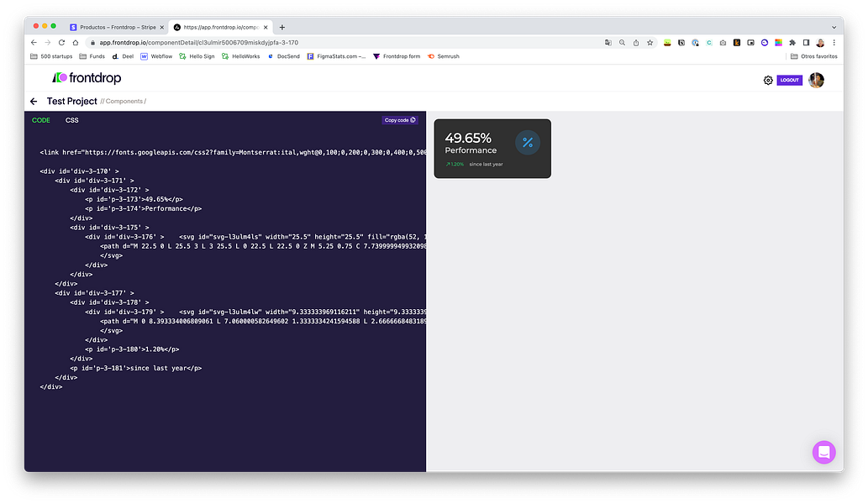Click the div-3-170 opening tag line

pos(79,171)
